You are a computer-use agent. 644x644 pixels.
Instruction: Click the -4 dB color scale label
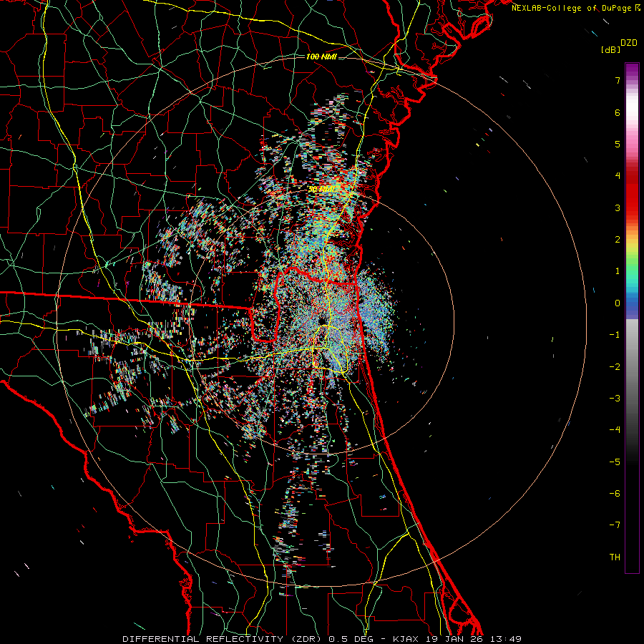click(x=615, y=429)
